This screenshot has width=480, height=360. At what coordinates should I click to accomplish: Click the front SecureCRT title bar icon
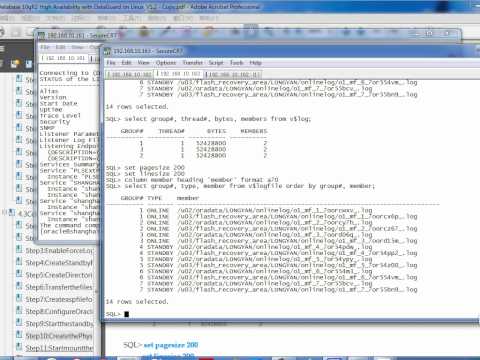(x=107, y=51)
